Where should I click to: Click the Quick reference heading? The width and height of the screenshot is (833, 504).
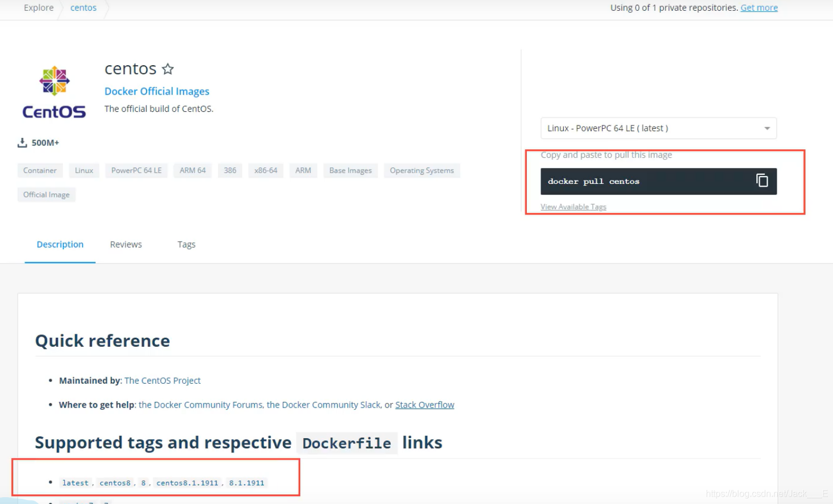(103, 341)
